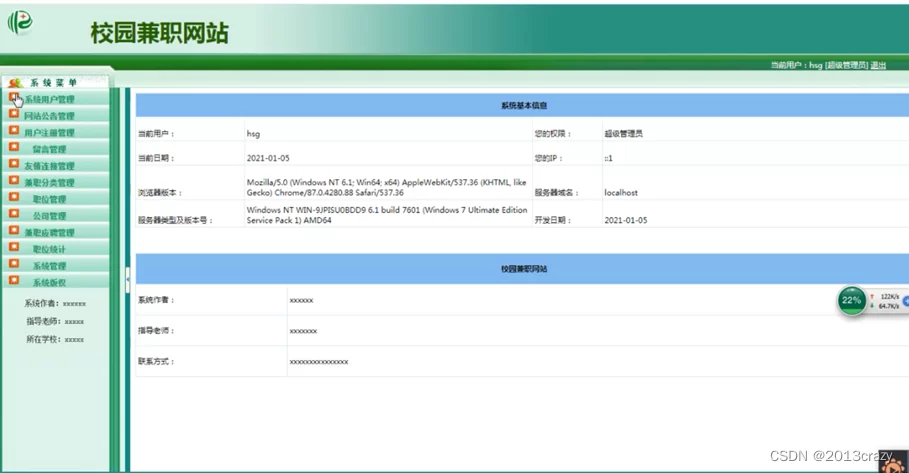This screenshot has width=909, height=473.
Task: Click the icon beside 系统用户管理
Action: pos(14,99)
